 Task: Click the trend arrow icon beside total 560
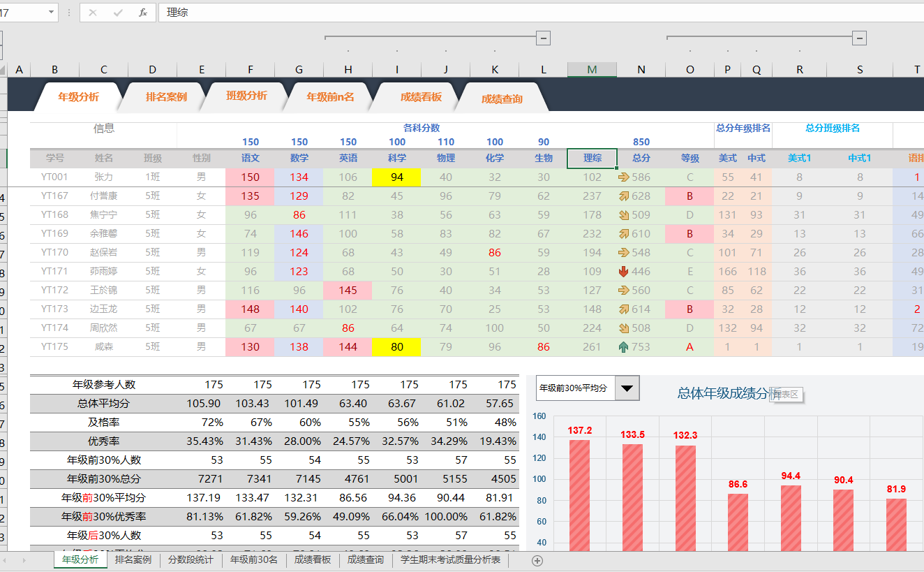[x=623, y=291]
